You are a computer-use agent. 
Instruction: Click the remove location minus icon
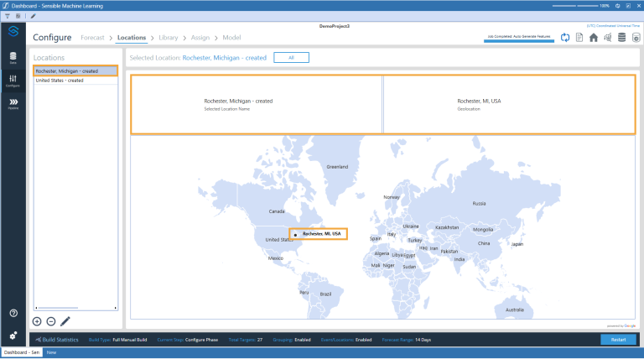[x=50, y=321]
